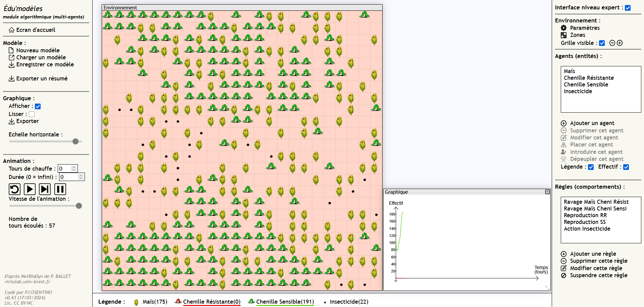Click the grid zoom-out minus icon
644x307 pixels.
[x=612, y=43]
